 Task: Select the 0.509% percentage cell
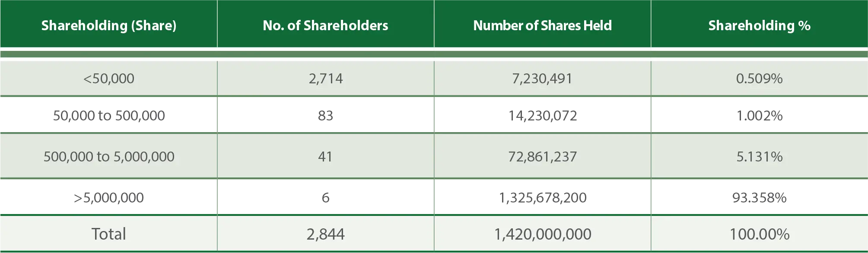759,79
